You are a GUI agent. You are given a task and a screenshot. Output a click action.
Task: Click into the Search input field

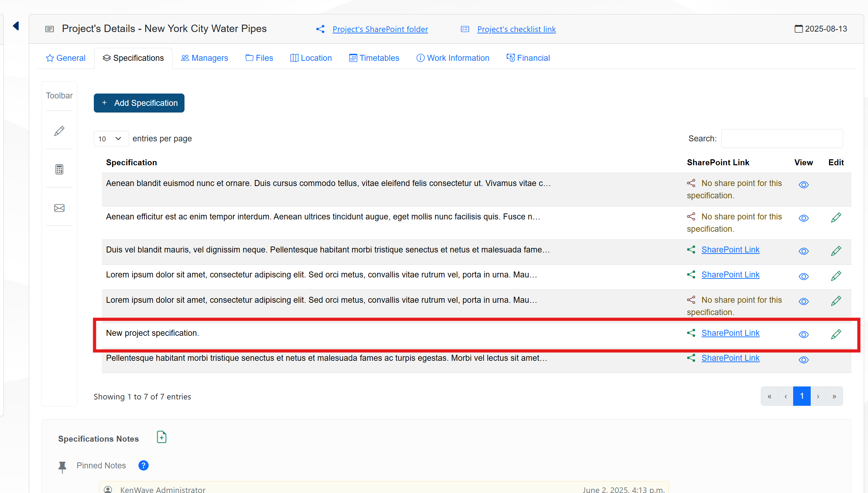(x=782, y=139)
